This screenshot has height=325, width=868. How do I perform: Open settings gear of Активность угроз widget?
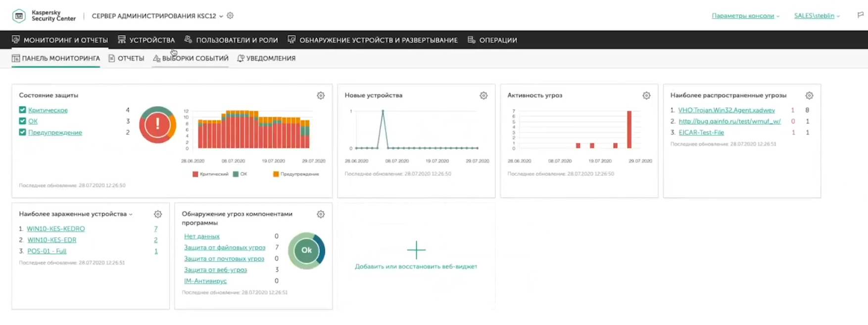(646, 96)
